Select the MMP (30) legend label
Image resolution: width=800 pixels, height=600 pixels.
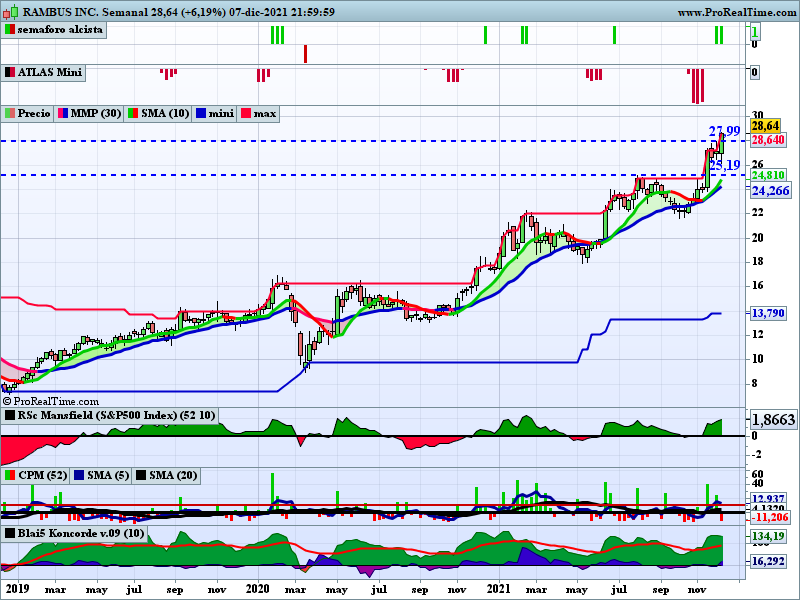click(x=95, y=113)
